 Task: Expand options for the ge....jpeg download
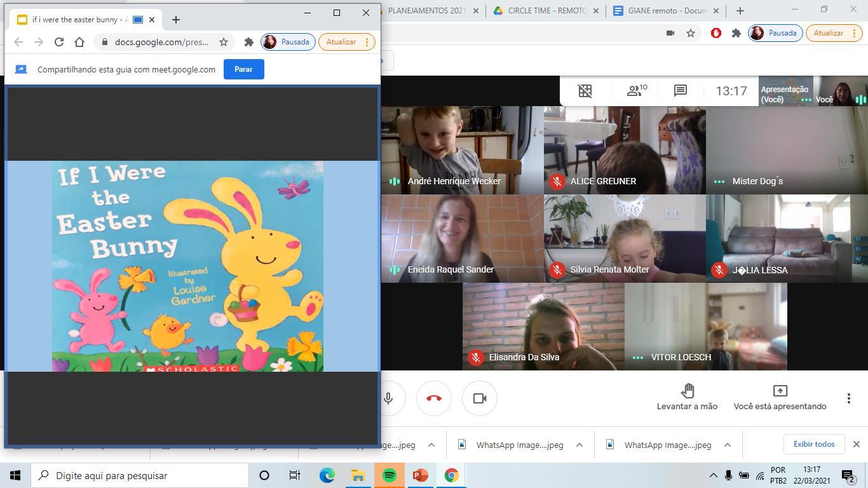coord(431,445)
